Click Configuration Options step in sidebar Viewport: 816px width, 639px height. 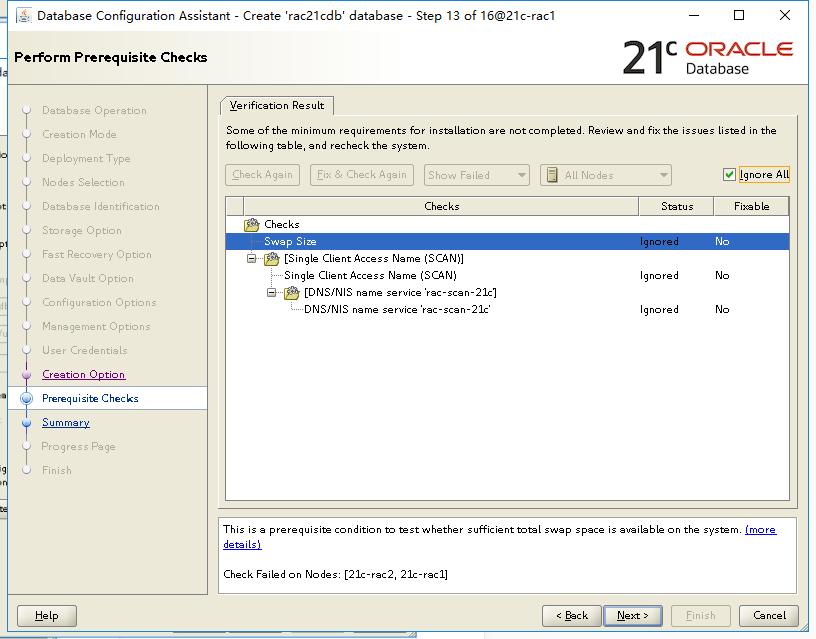click(99, 302)
